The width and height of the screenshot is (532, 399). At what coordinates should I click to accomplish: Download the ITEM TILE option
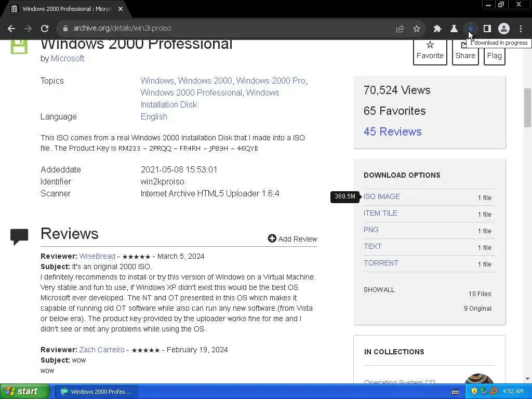380,214
